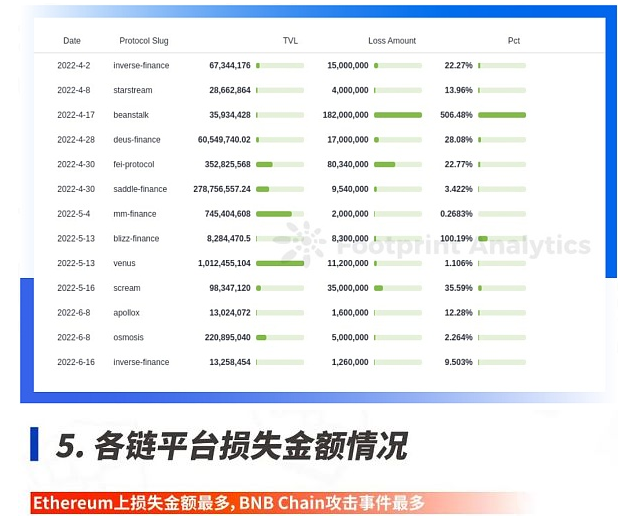Click the mm-finance protocol name
The height and width of the screenshot is (516, 626).
(135, 214)
